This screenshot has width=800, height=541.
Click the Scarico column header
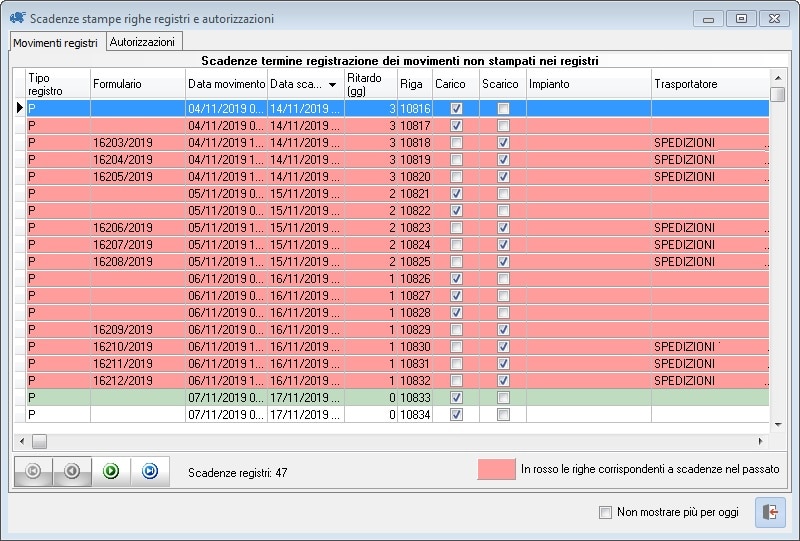503,84
